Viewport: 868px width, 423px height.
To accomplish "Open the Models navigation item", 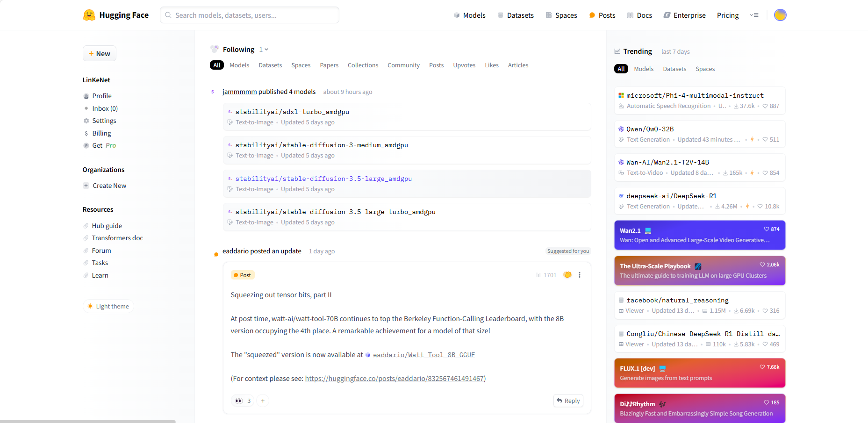I will click(469, 15).
